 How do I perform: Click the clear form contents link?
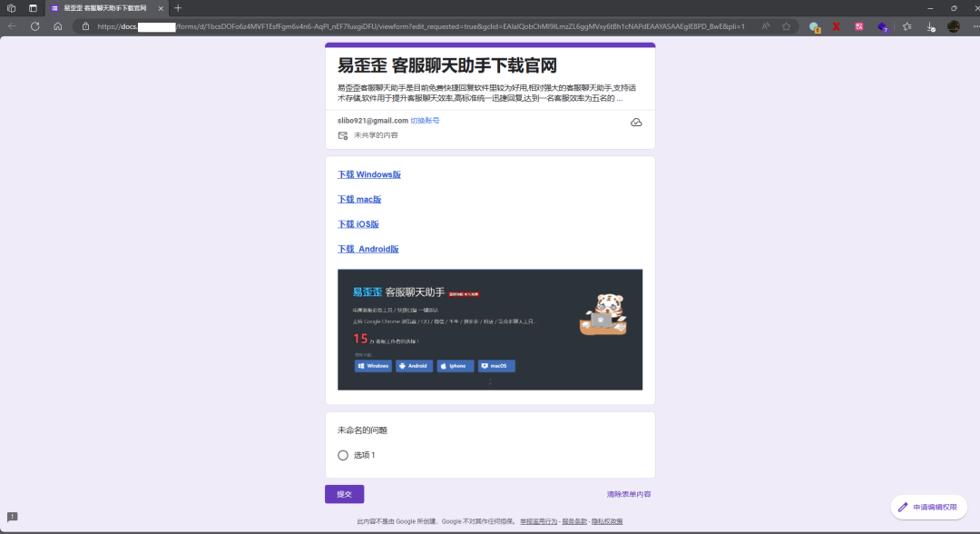point(629,494)
